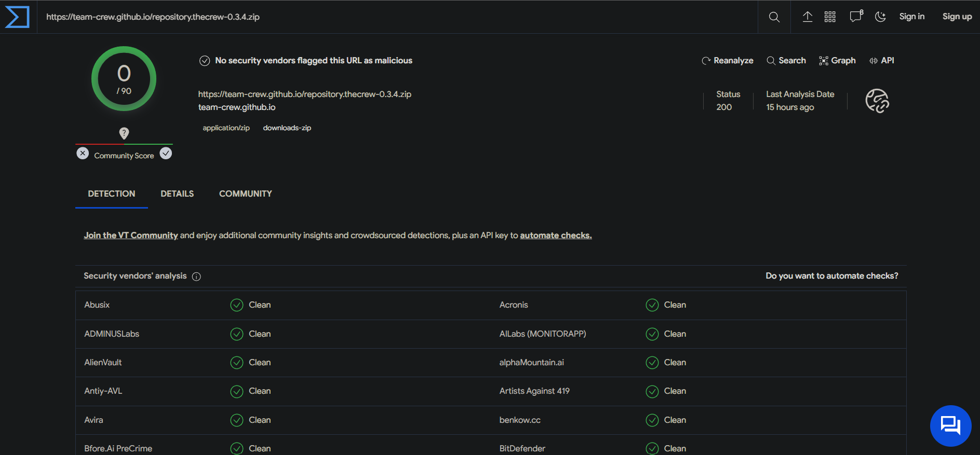The height and width of the screenshot is (455, 980).
Task: Switch to the DETAILS tab
Action: [x=177, y=194]
